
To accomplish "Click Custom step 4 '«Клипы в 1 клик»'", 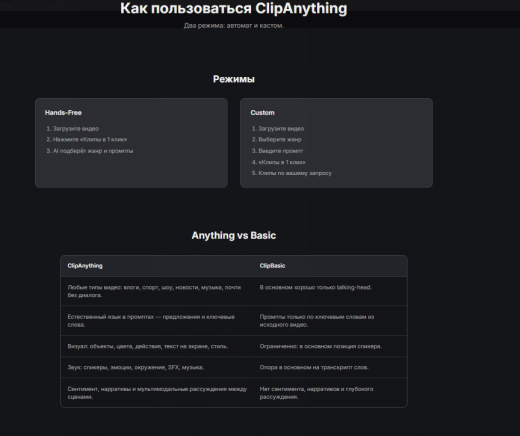I will (x=282, y=162).
